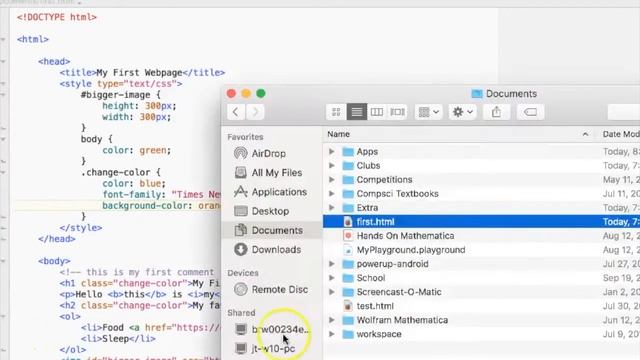Expand the Compsci Textbooks folder

tap(331, 193)
